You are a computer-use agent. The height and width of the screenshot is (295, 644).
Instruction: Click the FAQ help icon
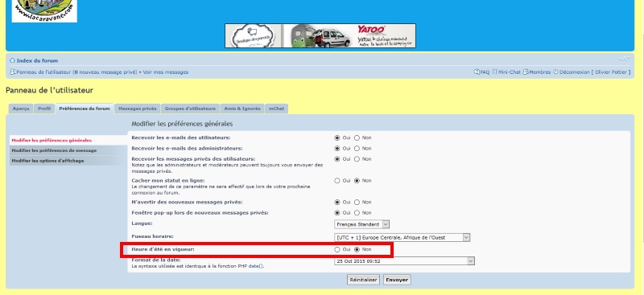pyautogui.click(x=477, y=72)
